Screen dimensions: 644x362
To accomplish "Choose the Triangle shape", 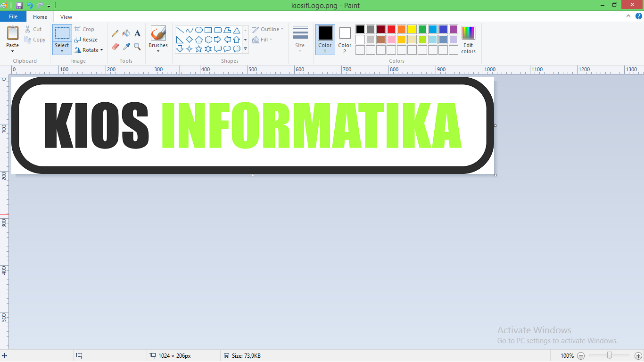I will tap(237, 30).
